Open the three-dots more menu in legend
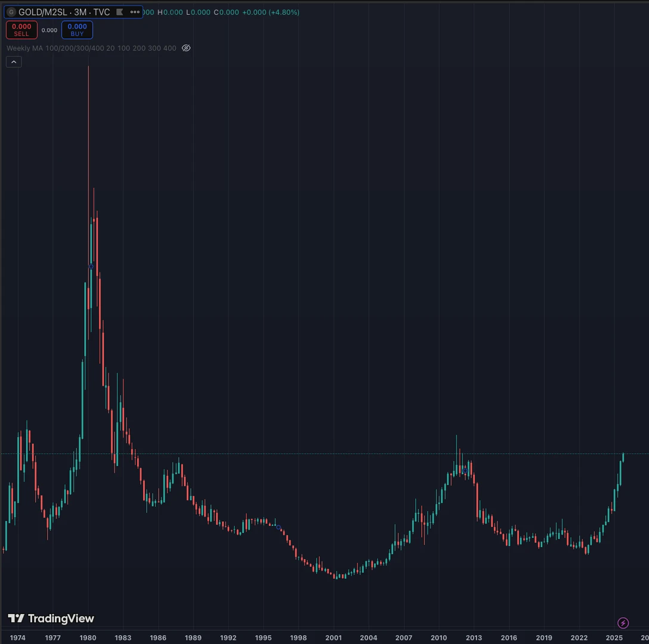 (135, 12)
